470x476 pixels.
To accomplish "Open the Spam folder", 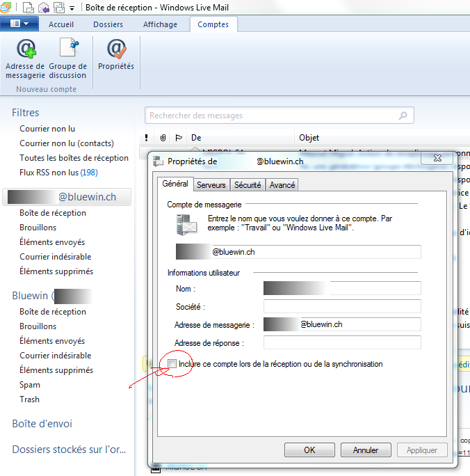I will tap(30, 385).
